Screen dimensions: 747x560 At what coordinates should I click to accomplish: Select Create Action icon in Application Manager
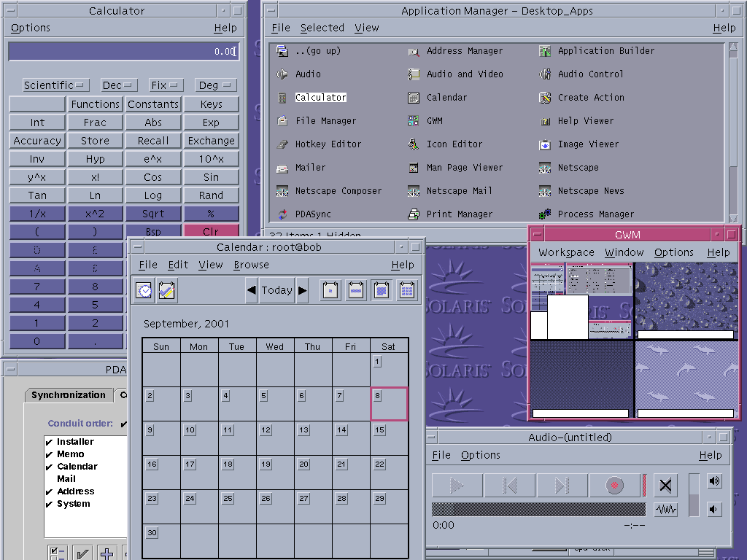545,98
